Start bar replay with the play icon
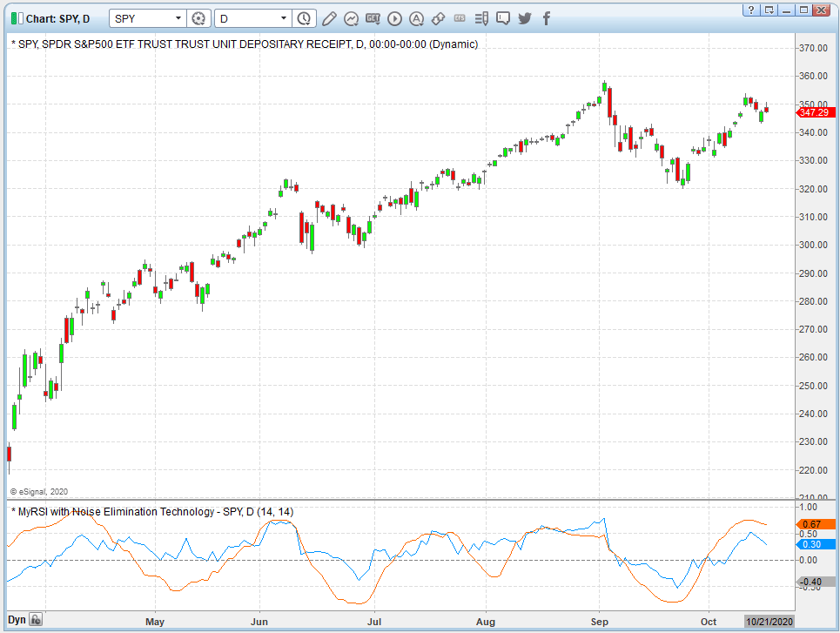This screenshot has width=840, height=633. click(x=394, y=19)
